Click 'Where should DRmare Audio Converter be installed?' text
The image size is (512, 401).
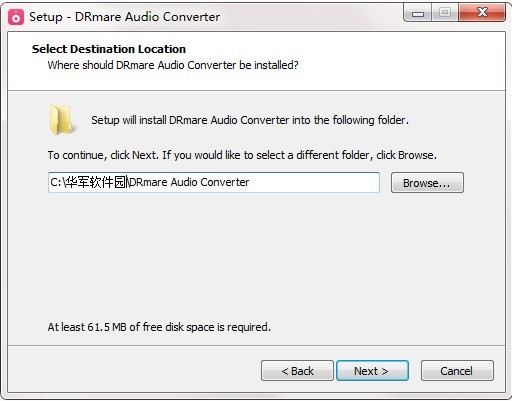(x=173, y=65)
